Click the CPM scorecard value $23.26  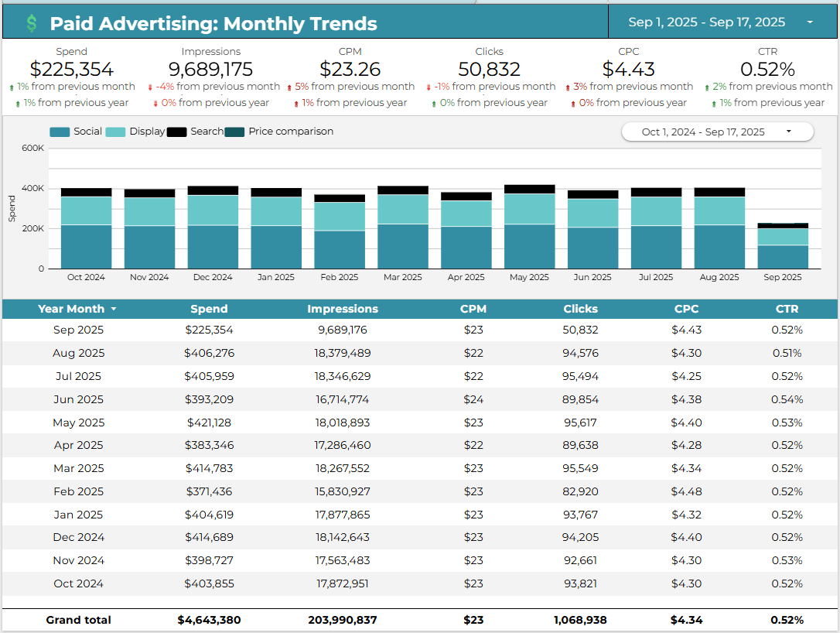coord(350,69)
